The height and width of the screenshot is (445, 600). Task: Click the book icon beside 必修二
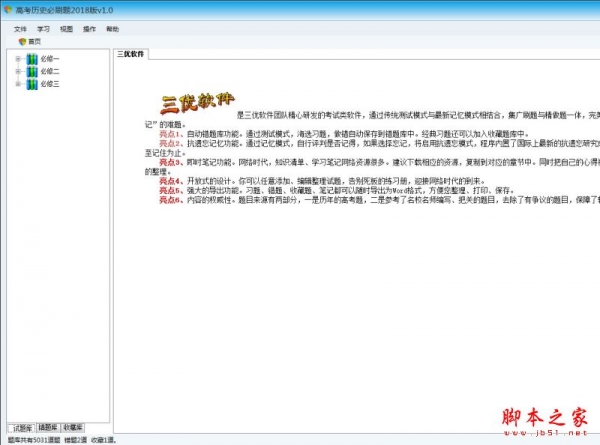pyautogui.click(x=32, y=72)
